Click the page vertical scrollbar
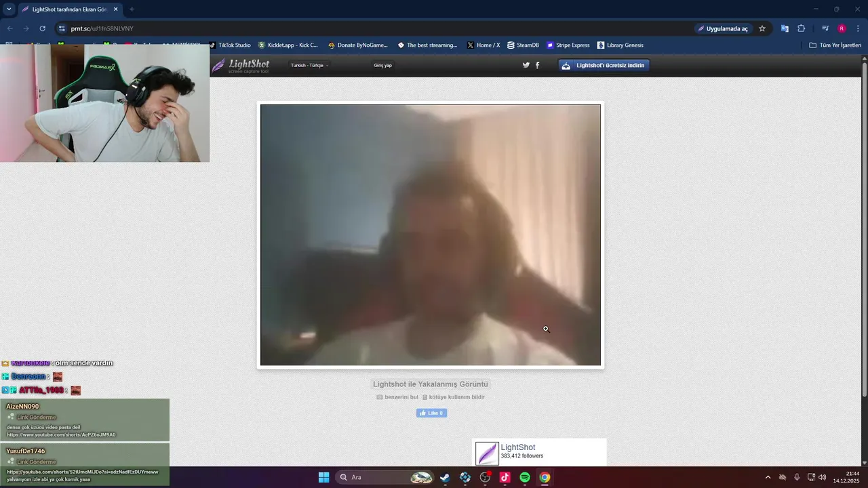868x488 pixels. click(x=864, y=229)
